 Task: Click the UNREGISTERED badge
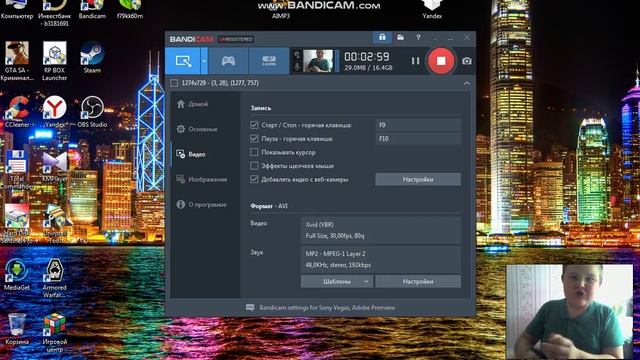pos(236,39)
